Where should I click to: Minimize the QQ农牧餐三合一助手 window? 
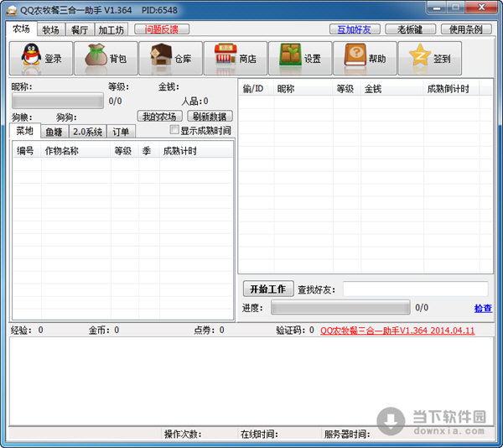(x=437, y=7)
